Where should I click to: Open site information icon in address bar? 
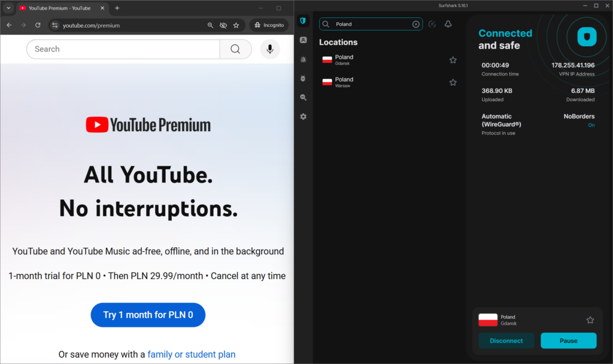[x=55, y=25]
